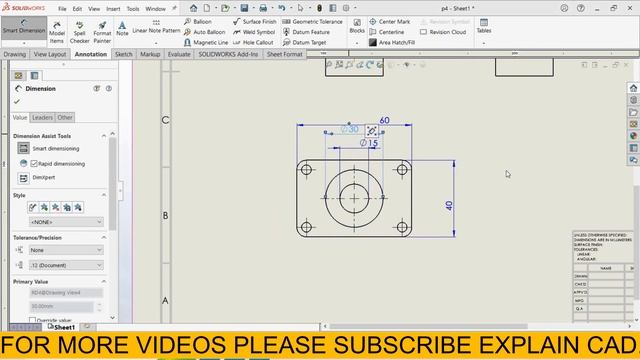Switch to the Other tab

(x=64, y=118)
